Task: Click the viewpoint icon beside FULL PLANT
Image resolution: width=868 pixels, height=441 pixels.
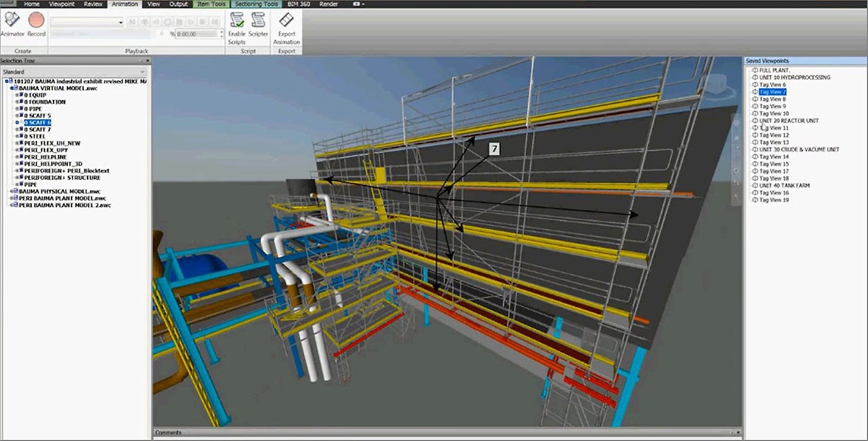Action: tap(755, 71)
